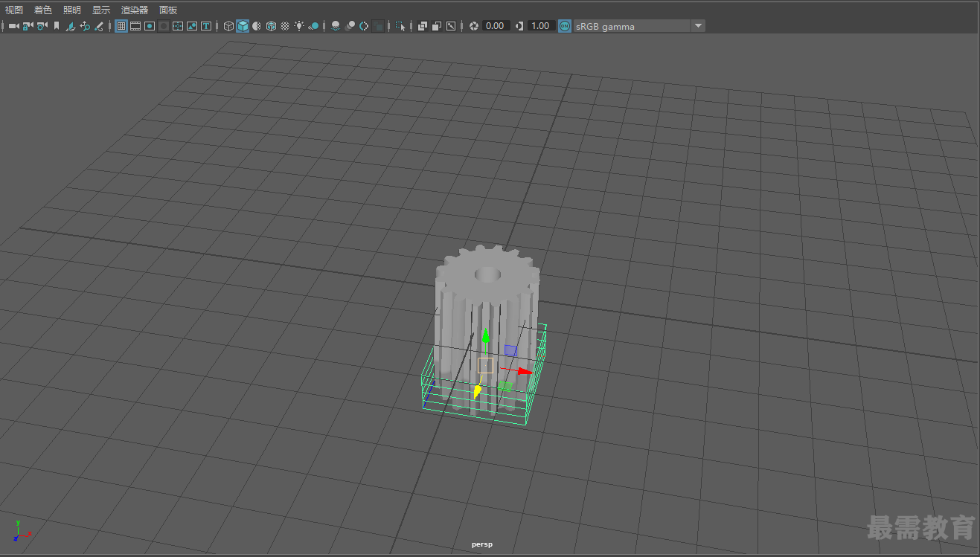Click the Depth of Field icon
Viewport: 980px width, 557px height.
[x=378, y=26]
